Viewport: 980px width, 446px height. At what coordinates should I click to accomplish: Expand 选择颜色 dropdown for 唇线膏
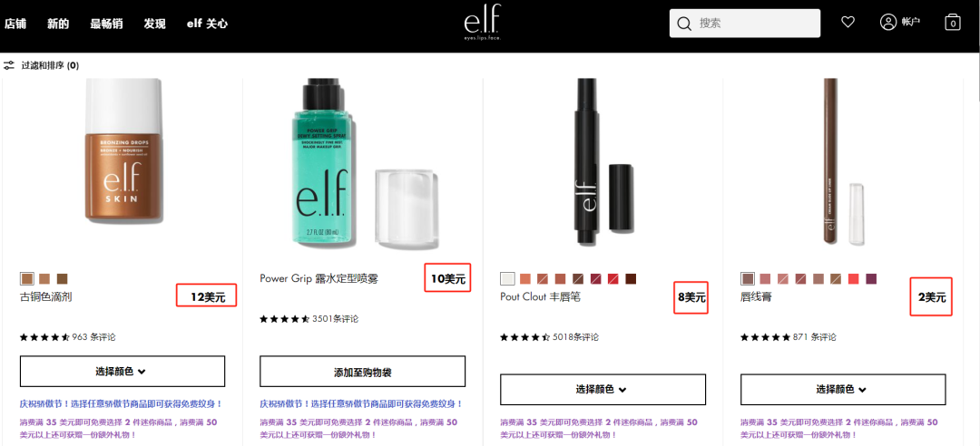842,389
